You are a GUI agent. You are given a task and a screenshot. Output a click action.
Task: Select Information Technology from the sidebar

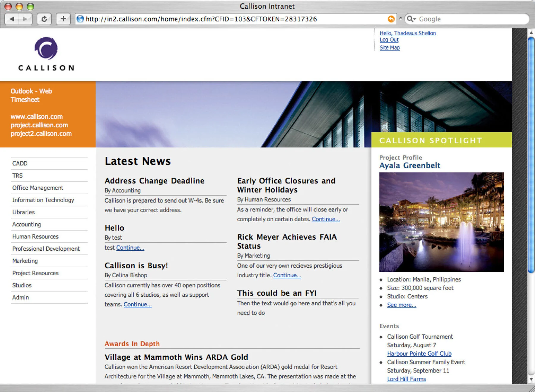pos(43,200)
